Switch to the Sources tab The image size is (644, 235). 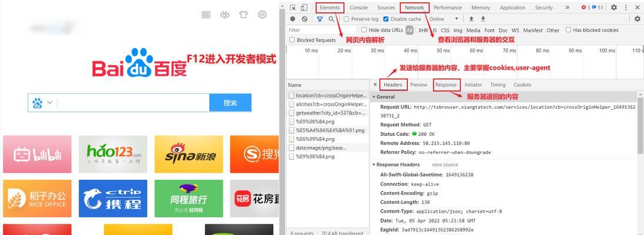[x=386, y=8]
